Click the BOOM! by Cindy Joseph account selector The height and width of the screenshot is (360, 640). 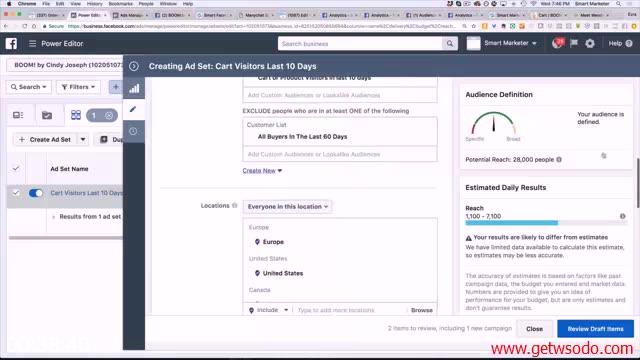tap(65, 65)
